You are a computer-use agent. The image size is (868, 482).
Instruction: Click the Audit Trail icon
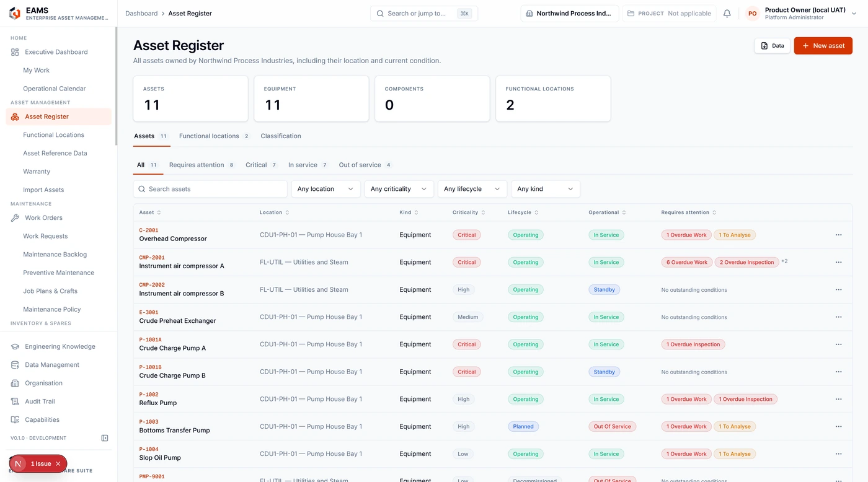coord(15,401)
